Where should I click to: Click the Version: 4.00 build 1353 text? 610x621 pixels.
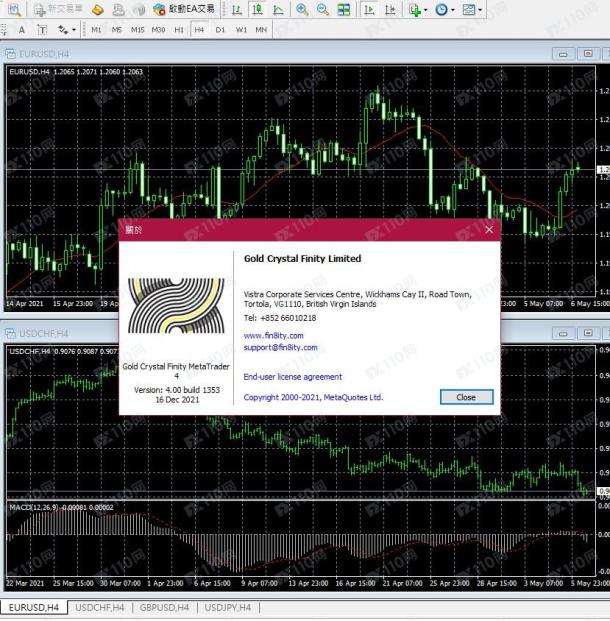pyautogui.click(x=177, y=390)
